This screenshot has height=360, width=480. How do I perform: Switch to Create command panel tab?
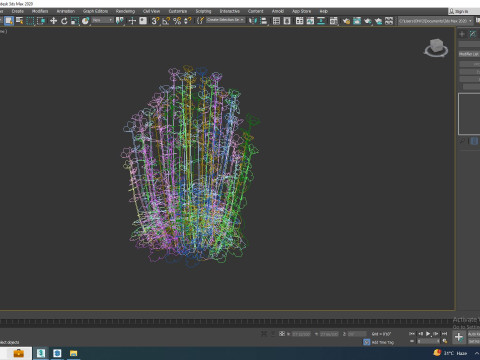(x=462, y=34)
